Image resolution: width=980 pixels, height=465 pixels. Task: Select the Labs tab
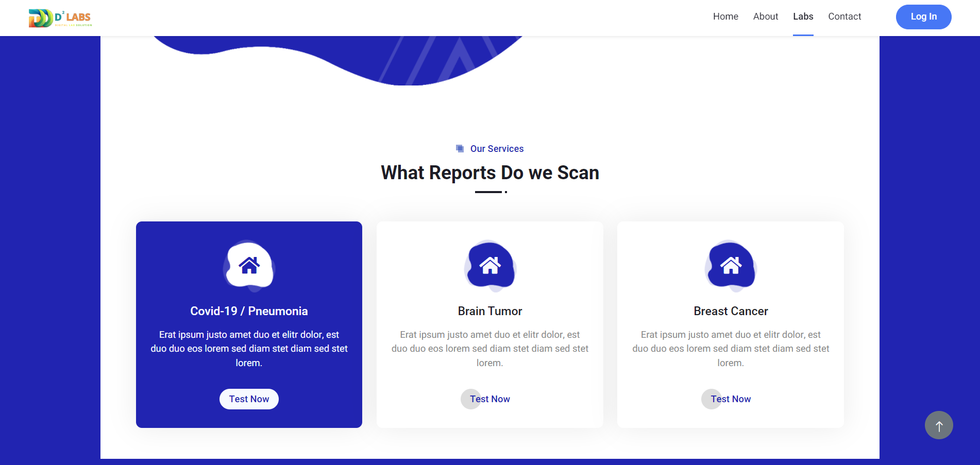803,16
